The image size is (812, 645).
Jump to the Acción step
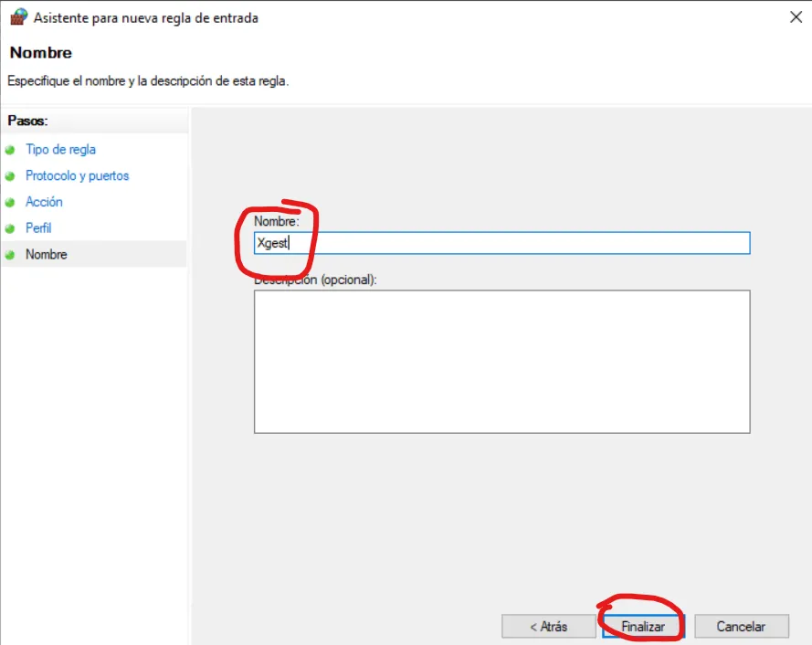[44, 202]
